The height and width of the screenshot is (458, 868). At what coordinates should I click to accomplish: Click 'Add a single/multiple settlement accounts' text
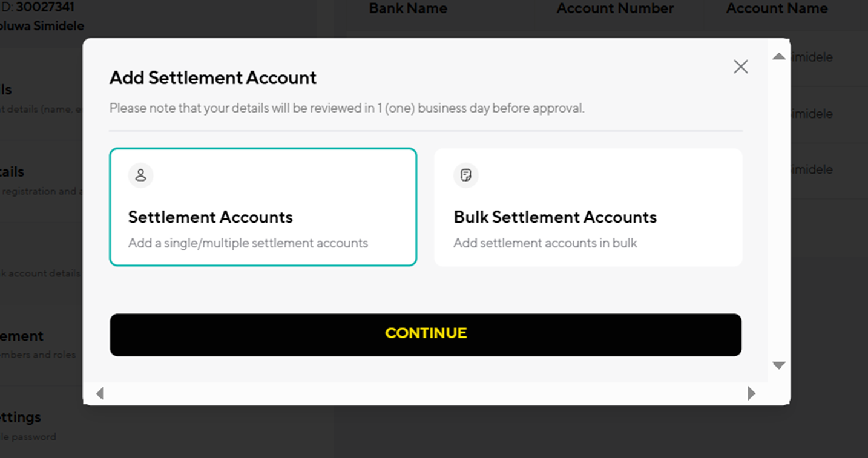(248, 243)
